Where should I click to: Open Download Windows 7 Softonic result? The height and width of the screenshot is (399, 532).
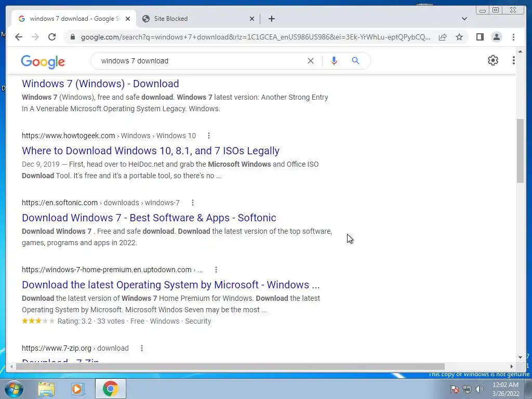tap(149, 218)
